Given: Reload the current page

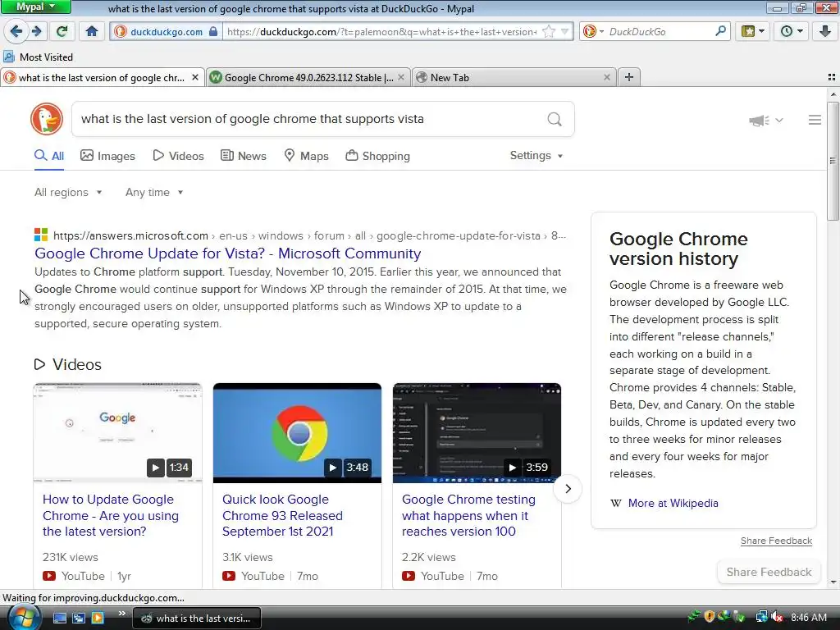Looking at the screenshot, I should [x=62, y=32].
